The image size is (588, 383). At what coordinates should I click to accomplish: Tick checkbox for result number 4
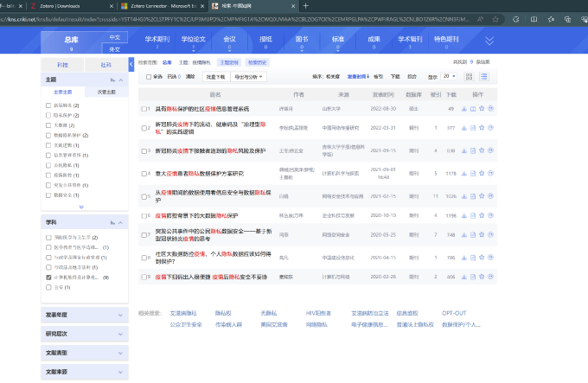point(144,174)
